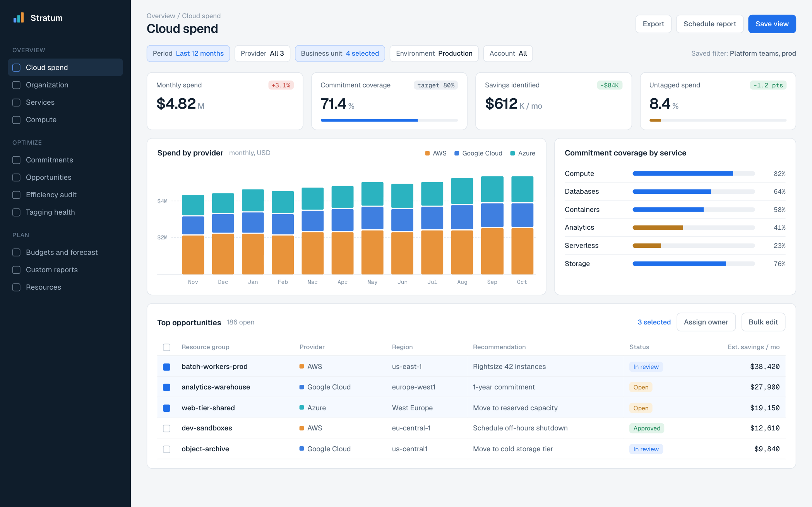Click the Commitment coverage progress bar
The image size is (812, 507).
pos(389,120)
